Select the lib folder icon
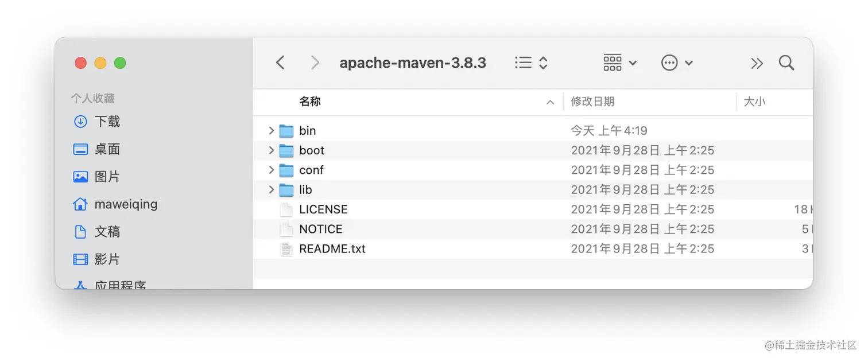 click(x=286, y=189)
